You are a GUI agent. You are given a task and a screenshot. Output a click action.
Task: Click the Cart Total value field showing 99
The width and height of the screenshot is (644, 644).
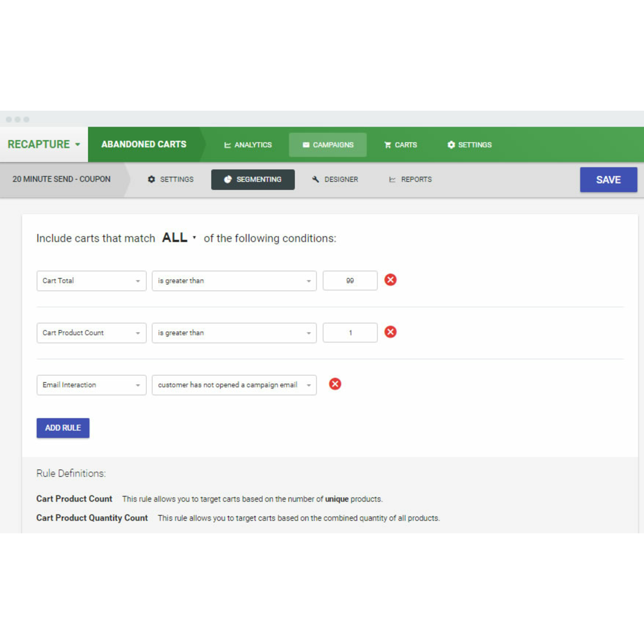(350, 280)
